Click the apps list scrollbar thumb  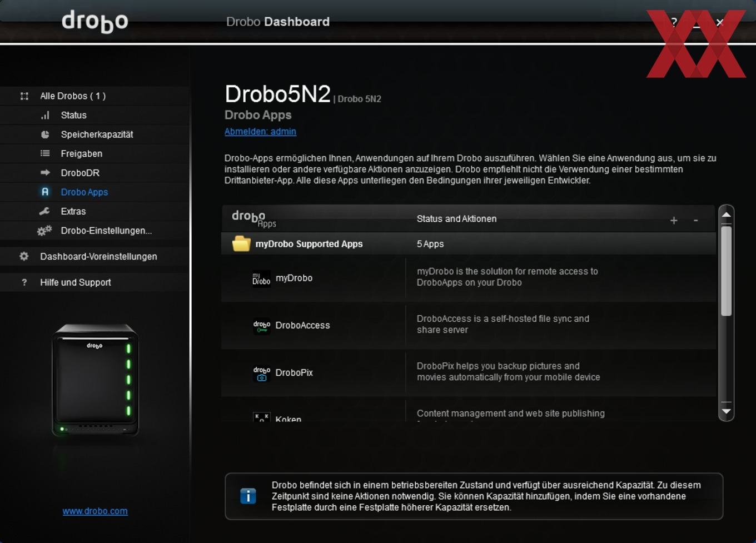726,271
